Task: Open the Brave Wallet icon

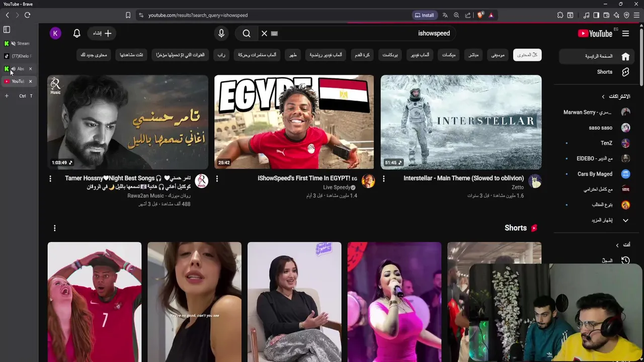Action: click(606, 15)
